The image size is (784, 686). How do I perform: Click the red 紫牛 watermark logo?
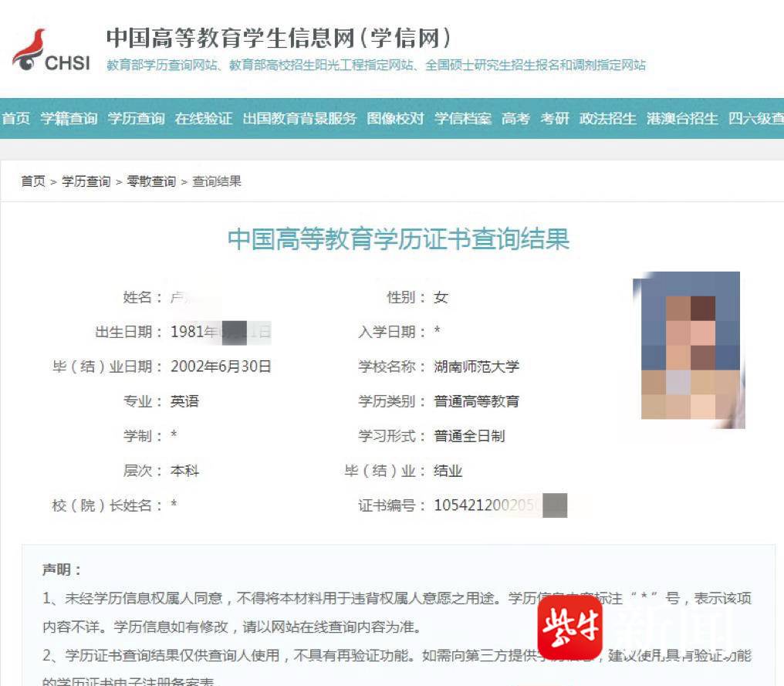click(x=569, y=626)
